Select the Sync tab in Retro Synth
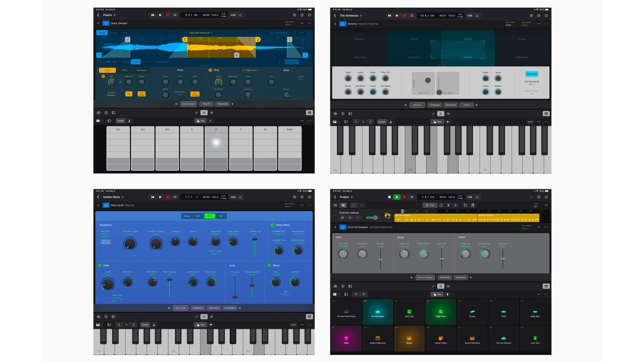 198,216
